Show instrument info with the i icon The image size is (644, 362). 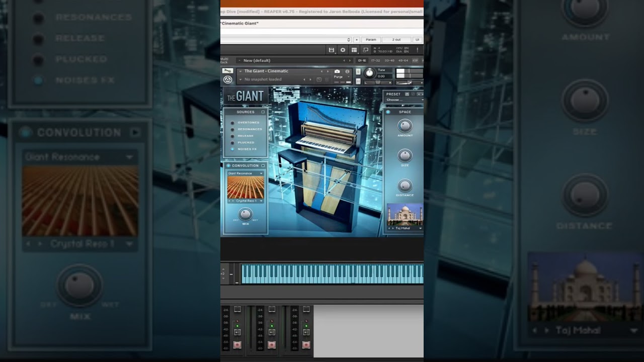[x=347, y=71]
